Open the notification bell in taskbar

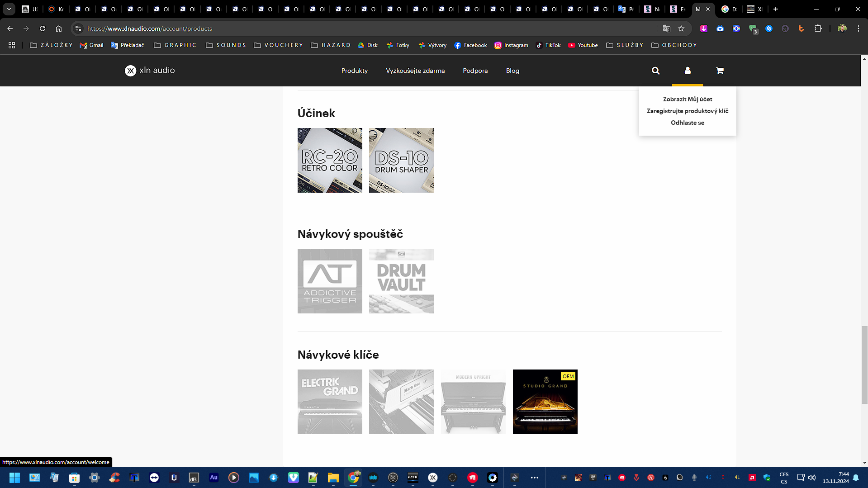click(x=856, y=478)
